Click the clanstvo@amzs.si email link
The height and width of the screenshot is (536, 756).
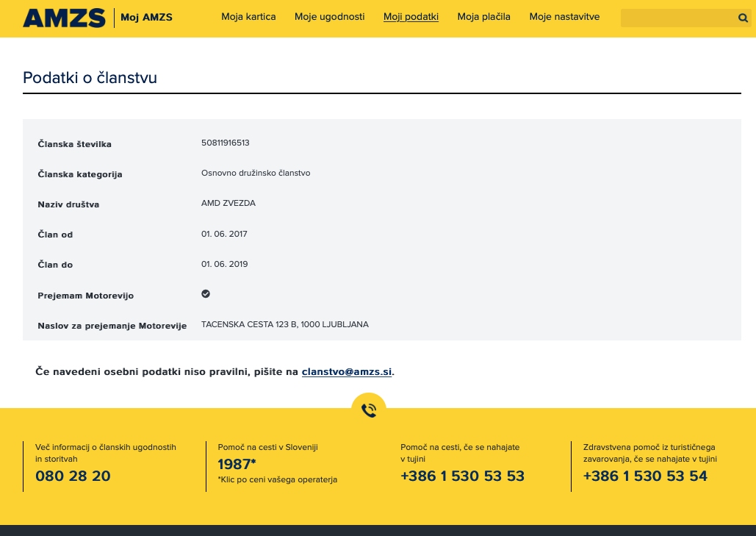(347, 372)
